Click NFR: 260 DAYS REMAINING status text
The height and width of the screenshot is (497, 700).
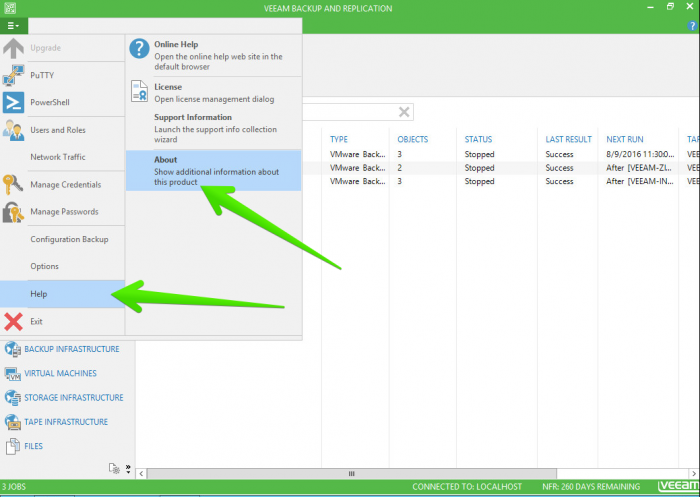[x=591, y=487]
